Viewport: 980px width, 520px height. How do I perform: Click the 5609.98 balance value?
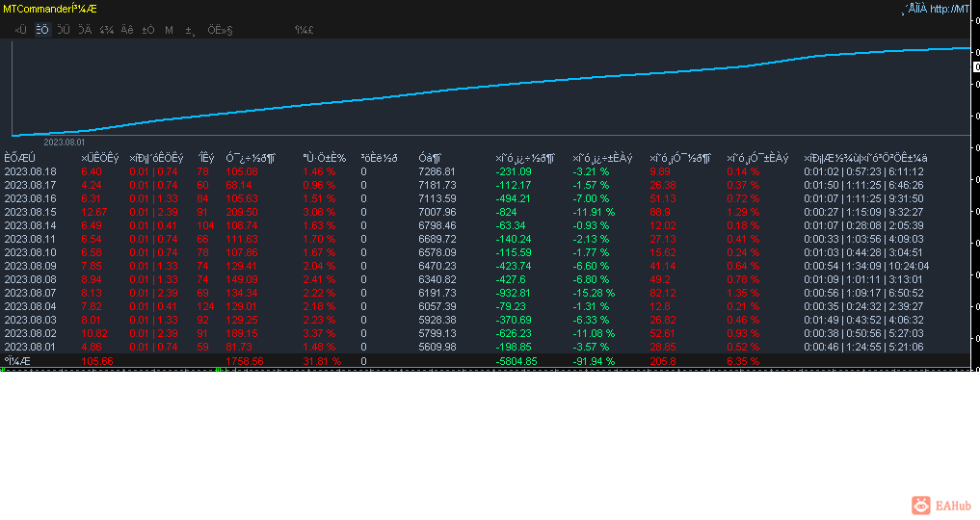tap(437, 347)
